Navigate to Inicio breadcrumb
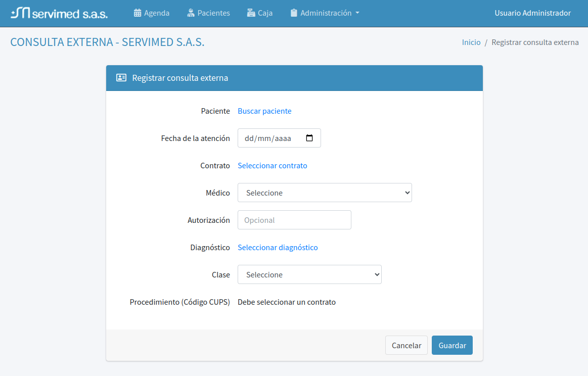Screen dimensions: 588x376 pos(471,42)
